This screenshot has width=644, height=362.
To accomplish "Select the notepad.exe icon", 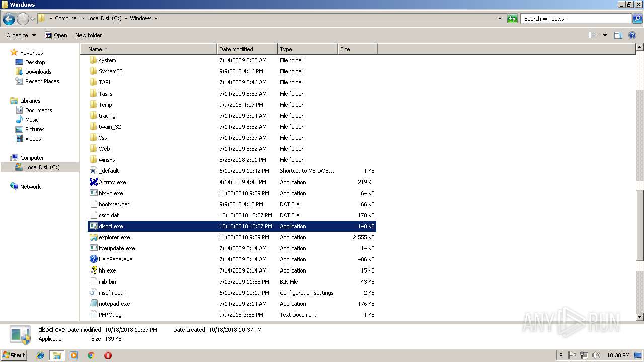I will coord(93,304).
